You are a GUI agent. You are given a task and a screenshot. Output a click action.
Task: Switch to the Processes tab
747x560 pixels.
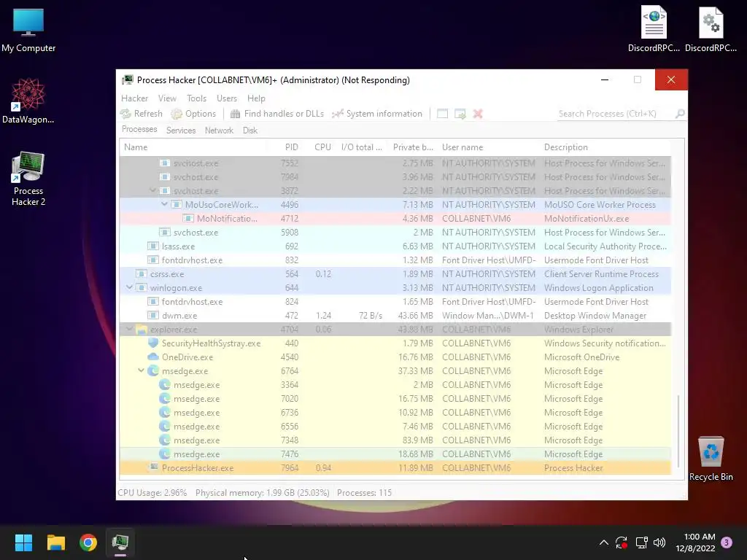pos(139,130)
